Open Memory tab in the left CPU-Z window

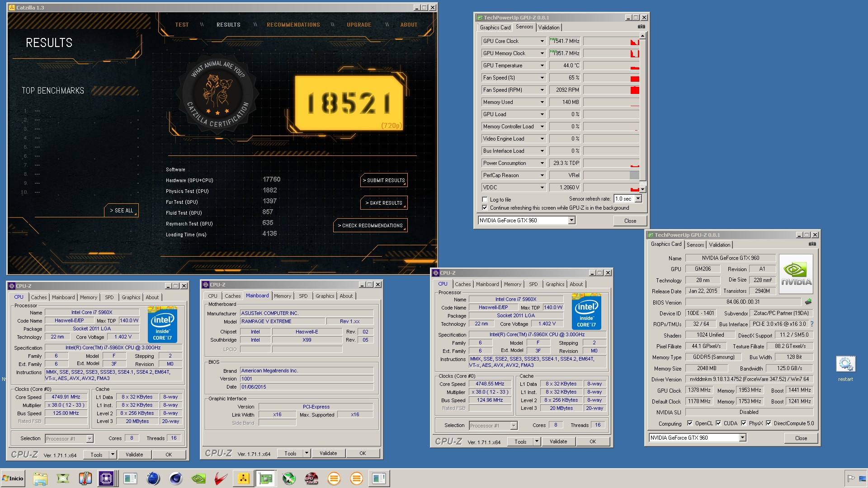[89, 297]
